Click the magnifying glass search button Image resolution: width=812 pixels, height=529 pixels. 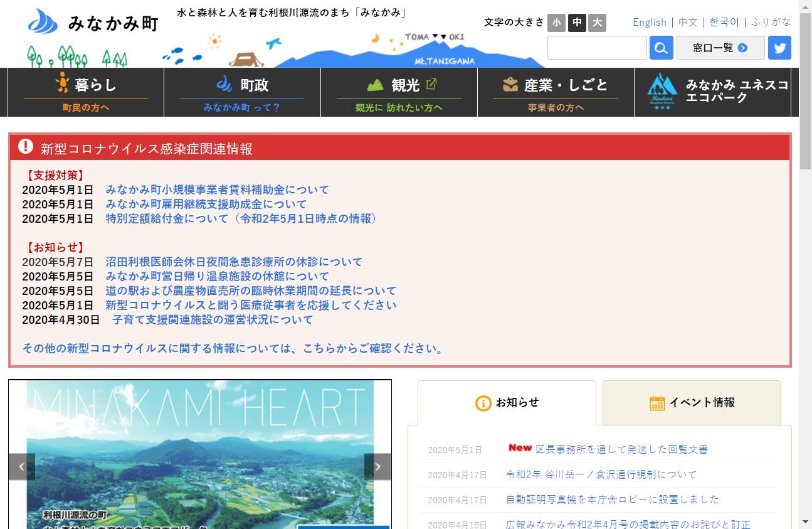(x=661, y=48)
